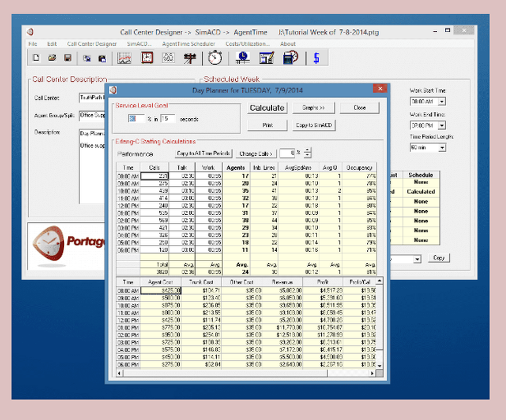Click the Close button in Day Planner
Viewport: 506px width, 420px height.
click(359, 108)
